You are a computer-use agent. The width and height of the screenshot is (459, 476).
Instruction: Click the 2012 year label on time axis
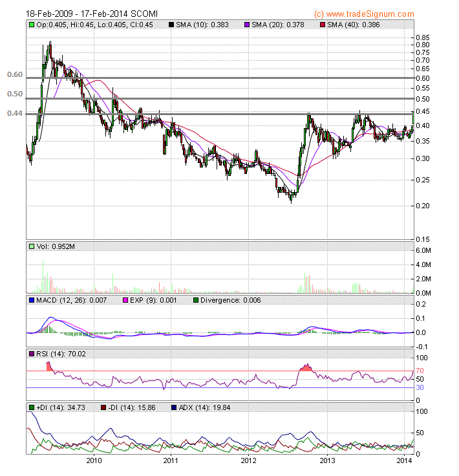coord(248,460)
